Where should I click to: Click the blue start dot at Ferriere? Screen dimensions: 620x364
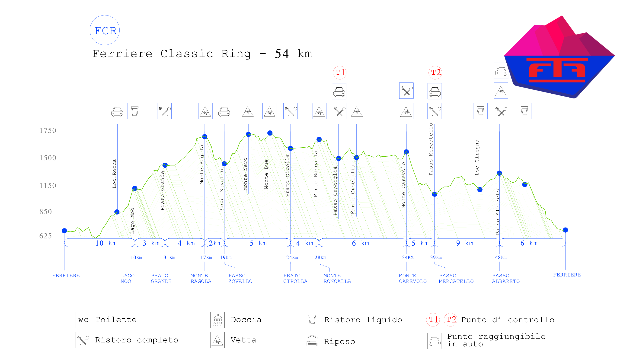click(x=64, y=231)
